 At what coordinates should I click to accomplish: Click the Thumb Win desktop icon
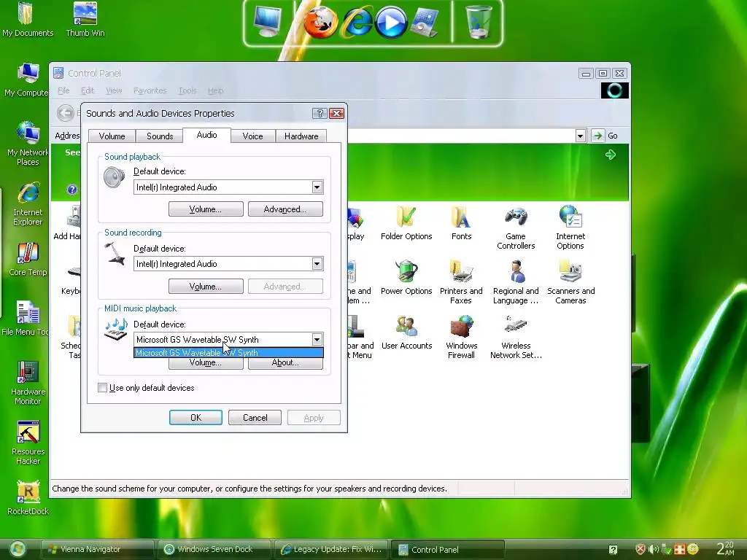[x=85, y=20]
